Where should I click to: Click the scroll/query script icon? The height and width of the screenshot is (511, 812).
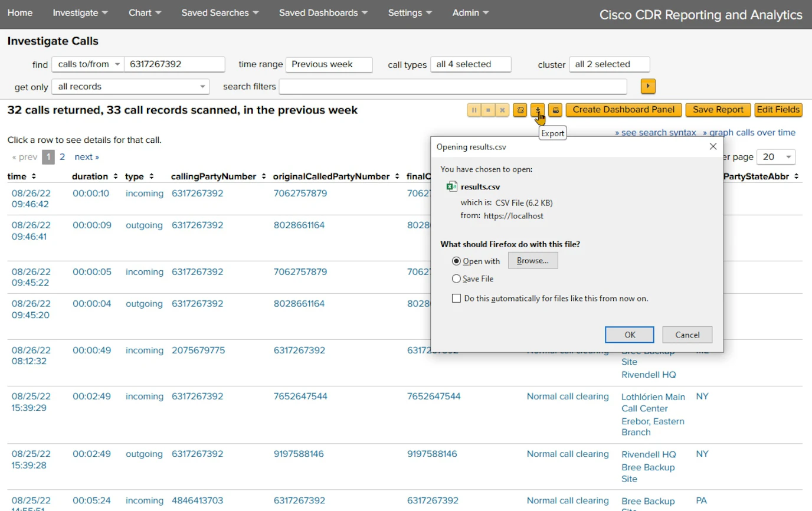coord(520,110)
